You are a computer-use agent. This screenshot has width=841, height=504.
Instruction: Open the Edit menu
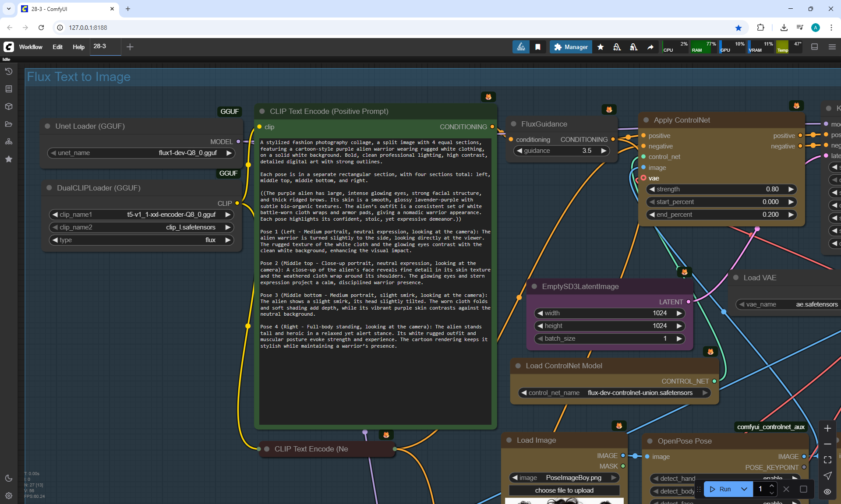point(57,47)
